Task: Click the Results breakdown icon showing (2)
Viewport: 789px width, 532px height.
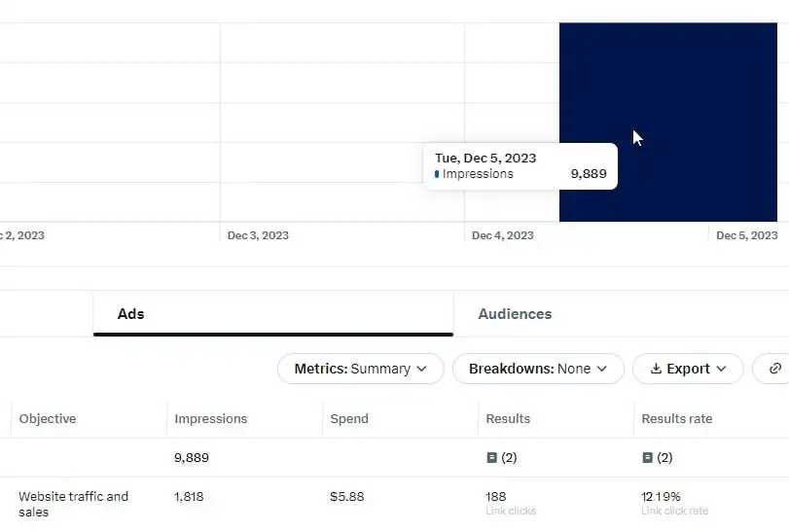Action: tap(492, 457)
